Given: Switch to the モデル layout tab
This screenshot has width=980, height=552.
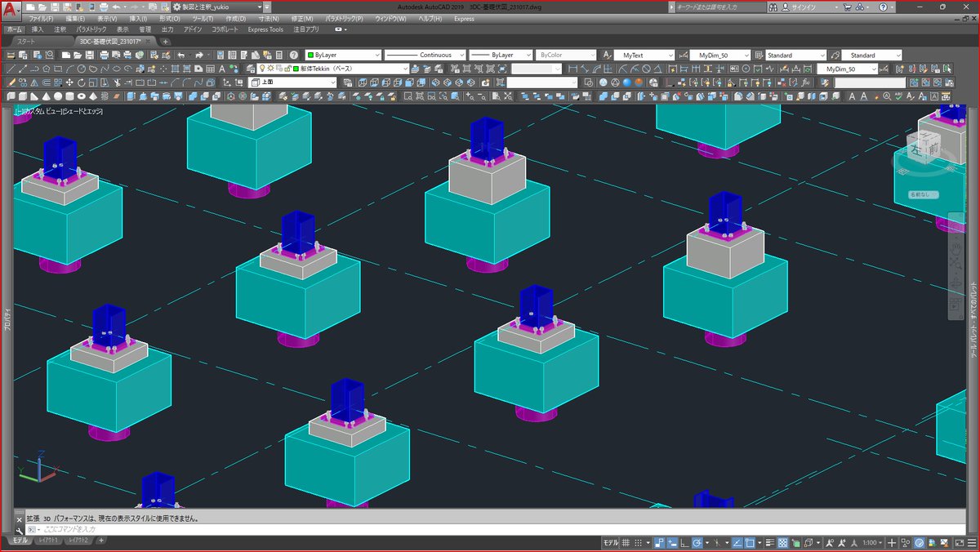Looking at the screenshot, I should 19,541.
